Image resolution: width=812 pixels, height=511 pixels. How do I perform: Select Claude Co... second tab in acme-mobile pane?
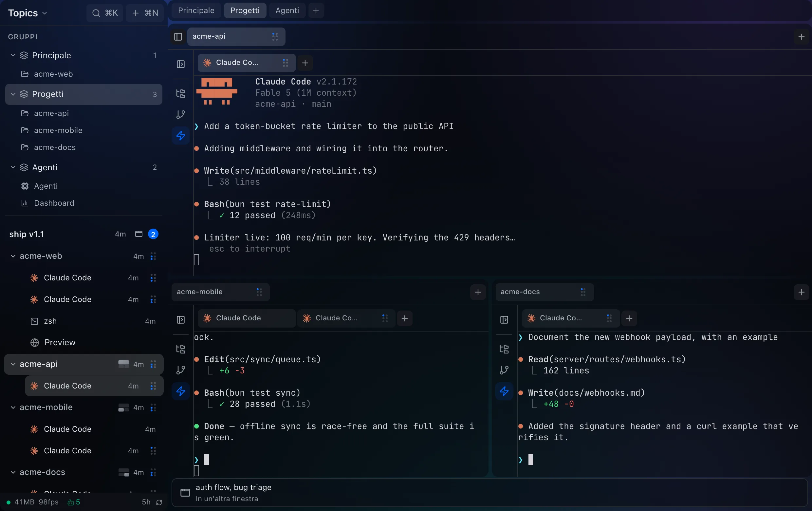click(x=346, y=318)
